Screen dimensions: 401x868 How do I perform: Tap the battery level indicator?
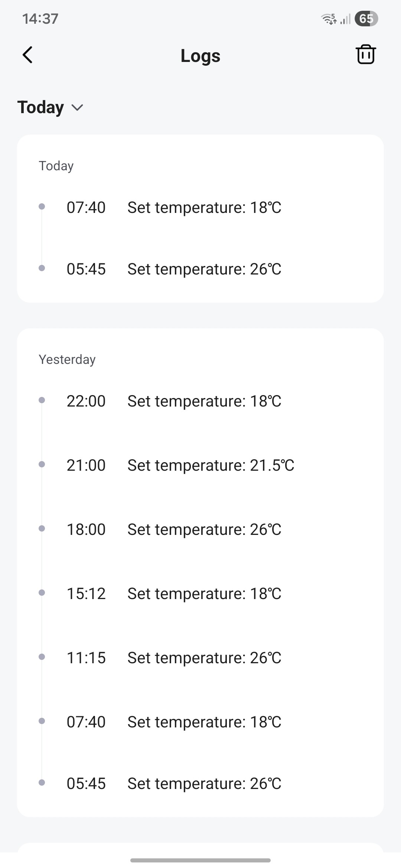(x=366, y=19)
